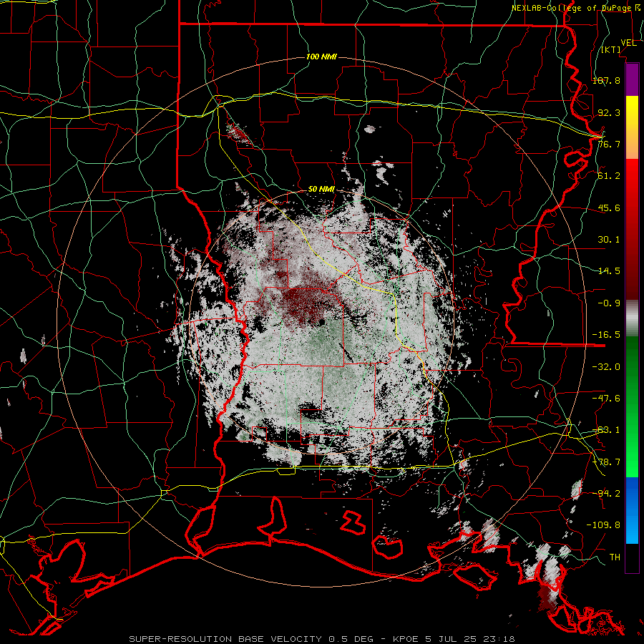Click the -32.0 velocity legend value
This screenshot has width=644, height=644.
pyautogui.click(x=606, y=367)
